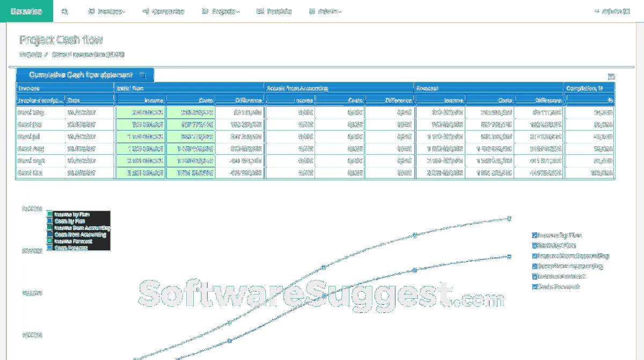Toggle the Income by Plan checkbox
The width and height of the screenshot is (644, 360).
point(535,235)
